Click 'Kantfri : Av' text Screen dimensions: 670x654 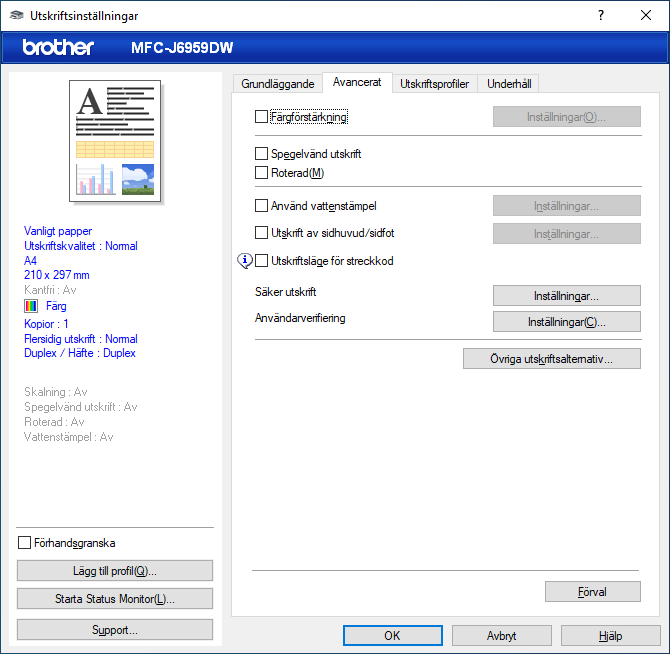[50, 290]
